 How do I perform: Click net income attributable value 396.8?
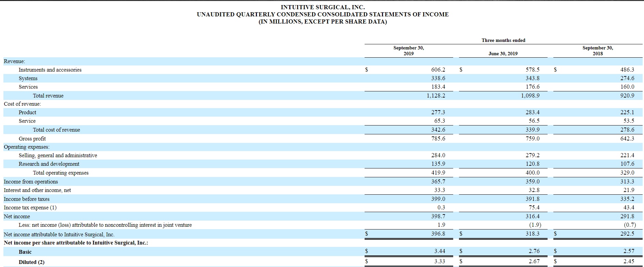(438, 234)
